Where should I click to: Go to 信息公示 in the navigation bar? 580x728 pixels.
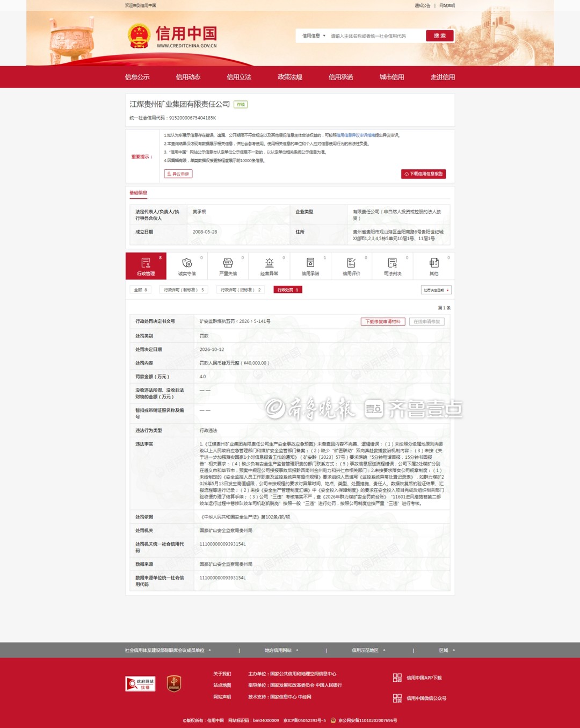click(137, 77)
